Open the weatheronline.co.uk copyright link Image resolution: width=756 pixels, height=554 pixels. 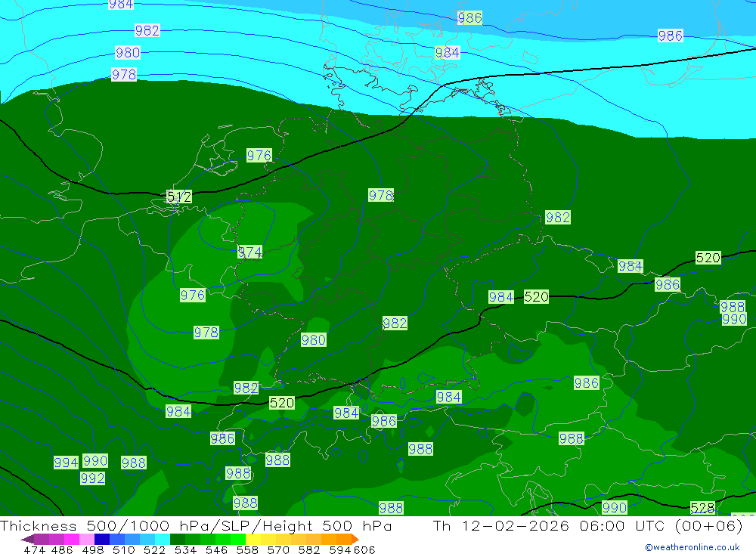pyautogui.click(x=692, y=547)
